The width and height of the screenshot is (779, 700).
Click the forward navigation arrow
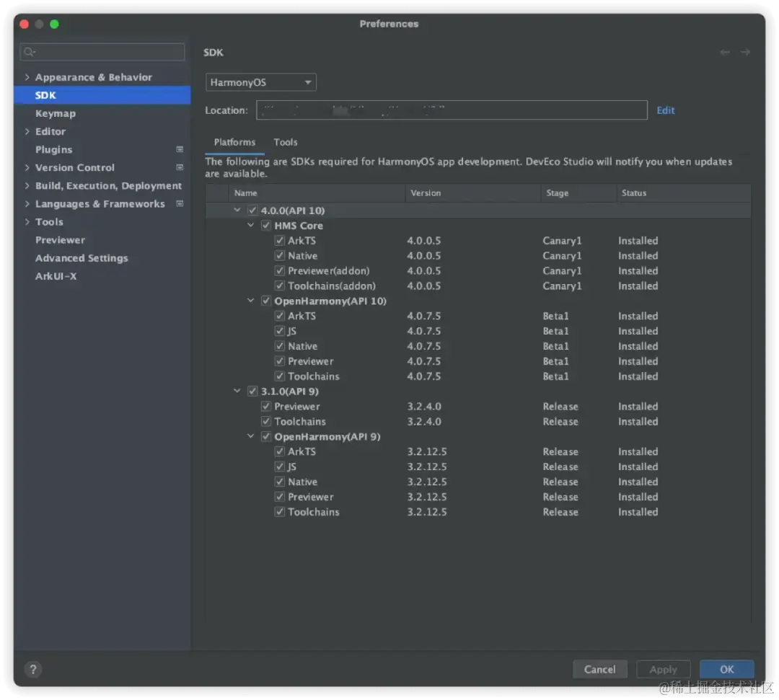(744, 52)
